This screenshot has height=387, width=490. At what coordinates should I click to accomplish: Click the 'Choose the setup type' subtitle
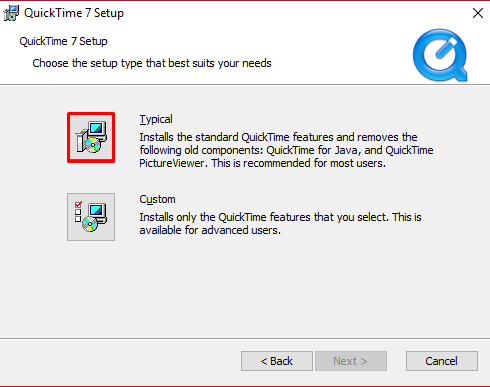tap(152, 63)
